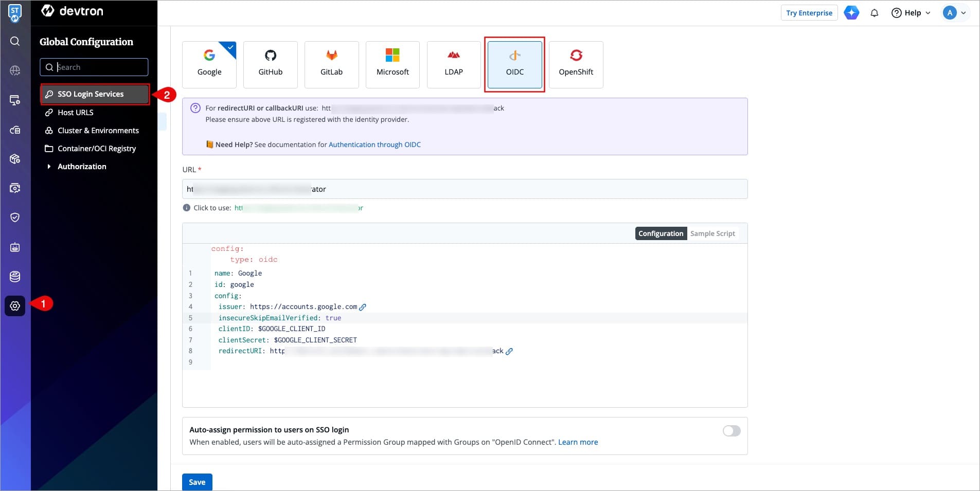Toggle auto-assign permission on SSO login
Screen dimensions: 980x491
[731, 431]
